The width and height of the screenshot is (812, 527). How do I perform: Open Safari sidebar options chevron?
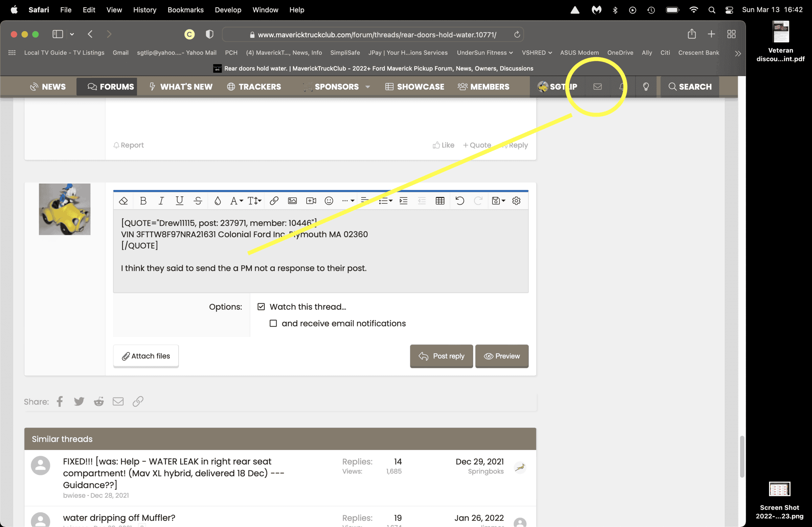pos(72,34)
